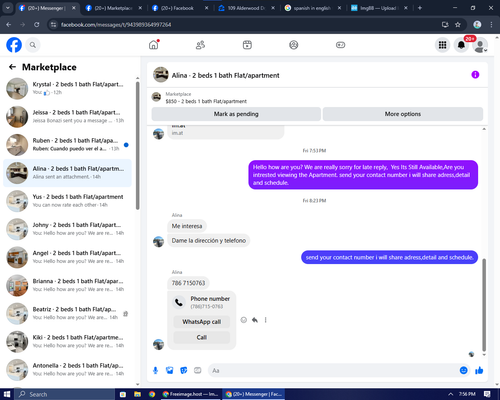Open Yus conversation in the list
The height and width of the screenshot is (400, 500).
pos(67,201)
